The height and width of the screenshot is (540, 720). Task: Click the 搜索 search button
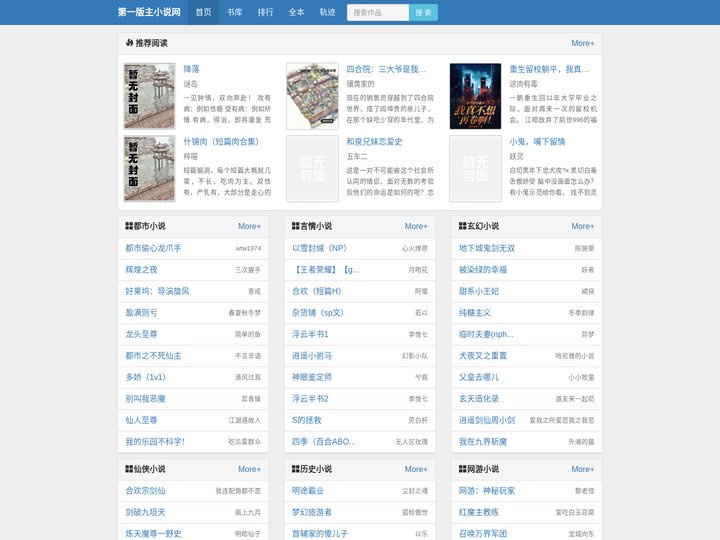tap(423, 12)
